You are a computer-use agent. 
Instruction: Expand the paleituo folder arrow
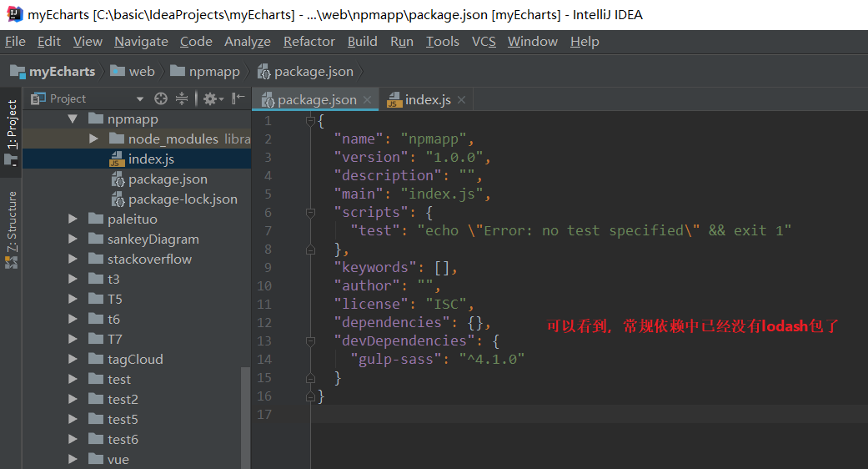pos(73,219)
